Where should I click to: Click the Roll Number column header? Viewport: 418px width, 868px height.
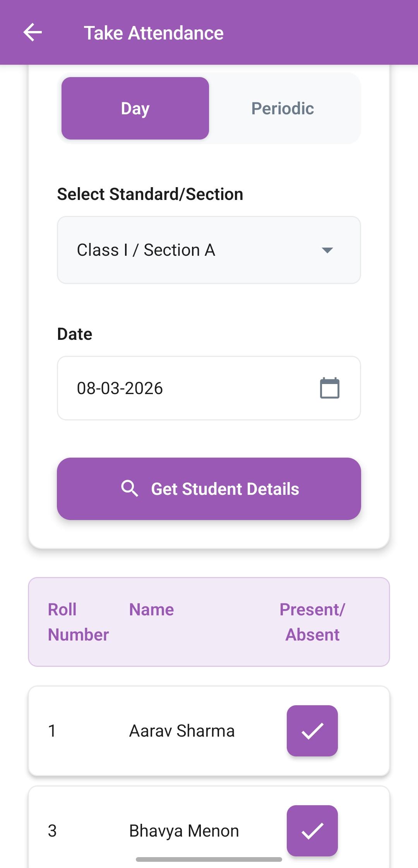click(78, 622)
